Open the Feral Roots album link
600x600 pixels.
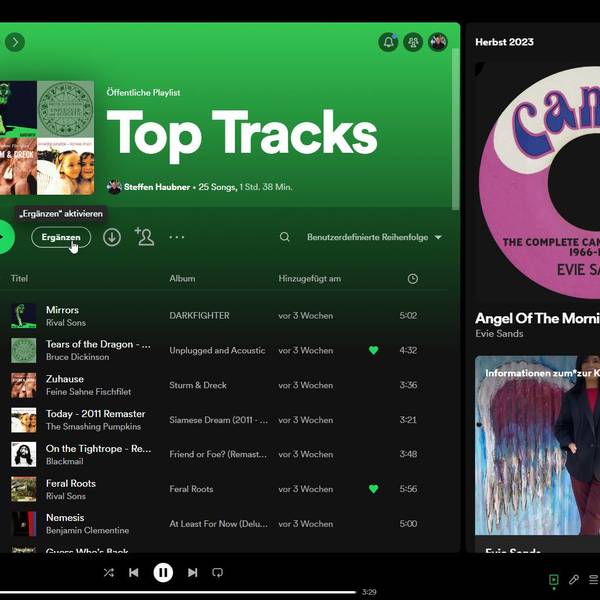tap(191, 489)
